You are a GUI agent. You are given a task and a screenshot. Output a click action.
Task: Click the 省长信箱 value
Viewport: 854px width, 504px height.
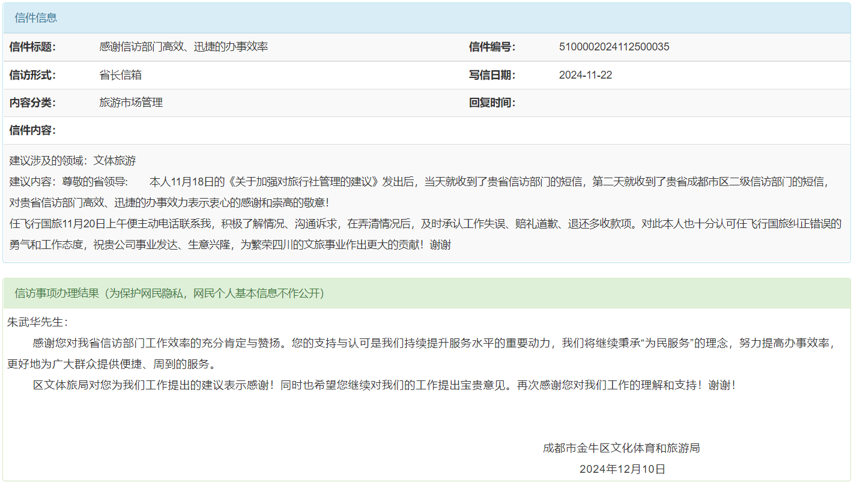point(120,75)
